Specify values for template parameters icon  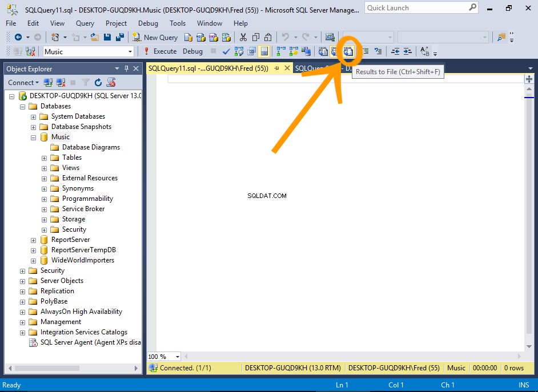click(425, 51)
